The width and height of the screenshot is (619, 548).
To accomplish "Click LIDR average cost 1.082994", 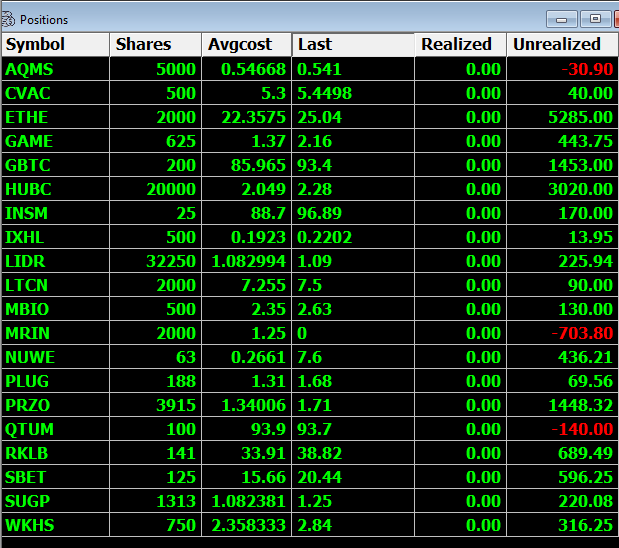I will [x=248, y=261].
